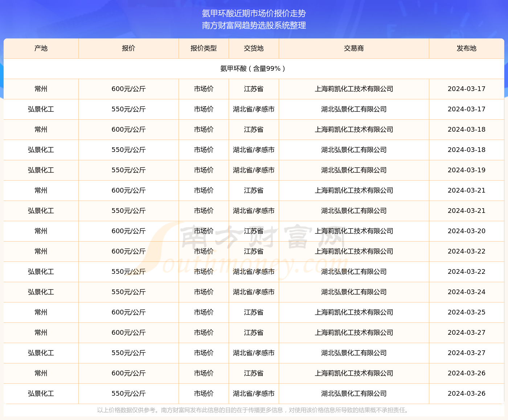
Task: Click 江苏省 in the 2024-03-25 row
Action: pyautogui.click(x=254, y=312)
